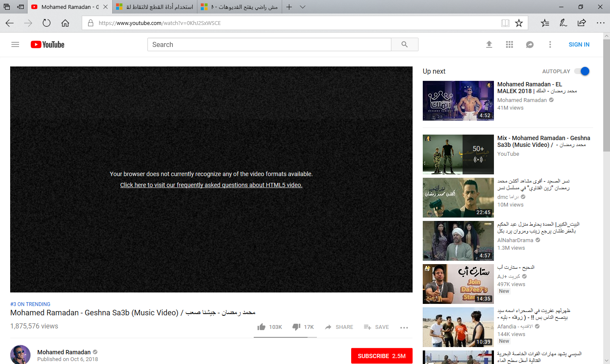Open reading view book icon

click(x=505, y=23)
